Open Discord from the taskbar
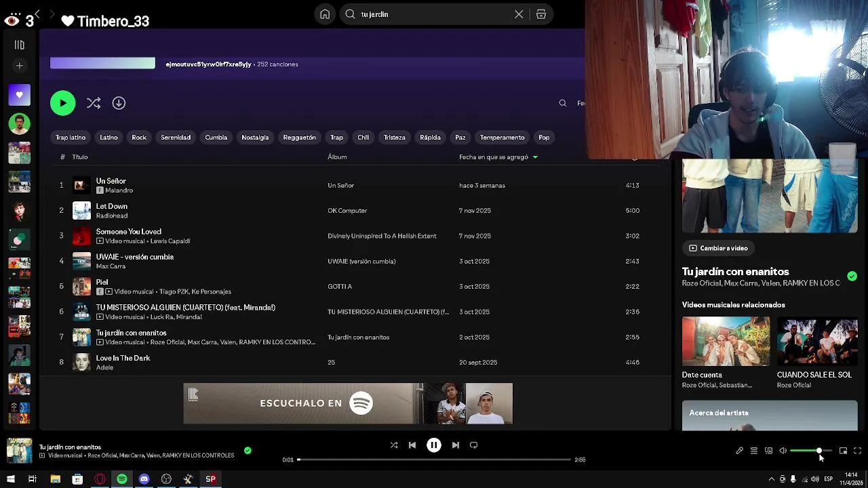 144,479
